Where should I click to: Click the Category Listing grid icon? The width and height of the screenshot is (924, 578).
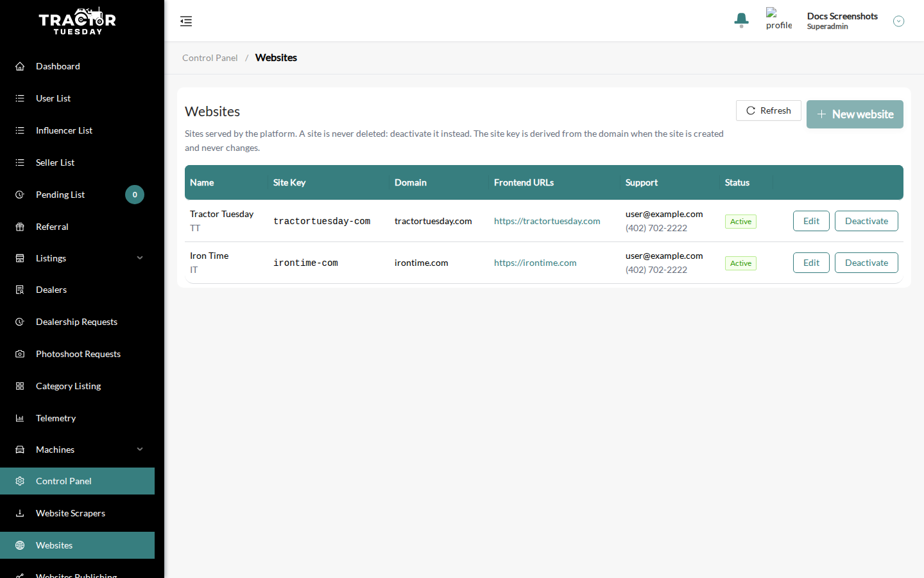tap(20, 386)
